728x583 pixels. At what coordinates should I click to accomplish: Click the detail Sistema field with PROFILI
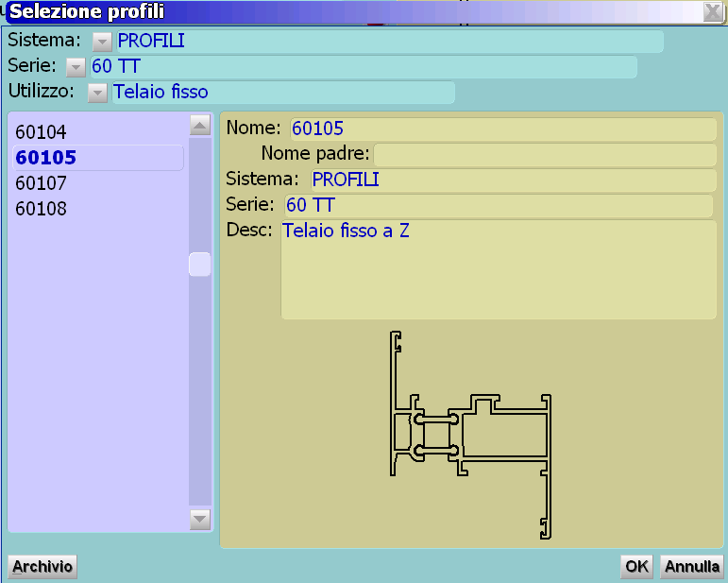(514, 180)
